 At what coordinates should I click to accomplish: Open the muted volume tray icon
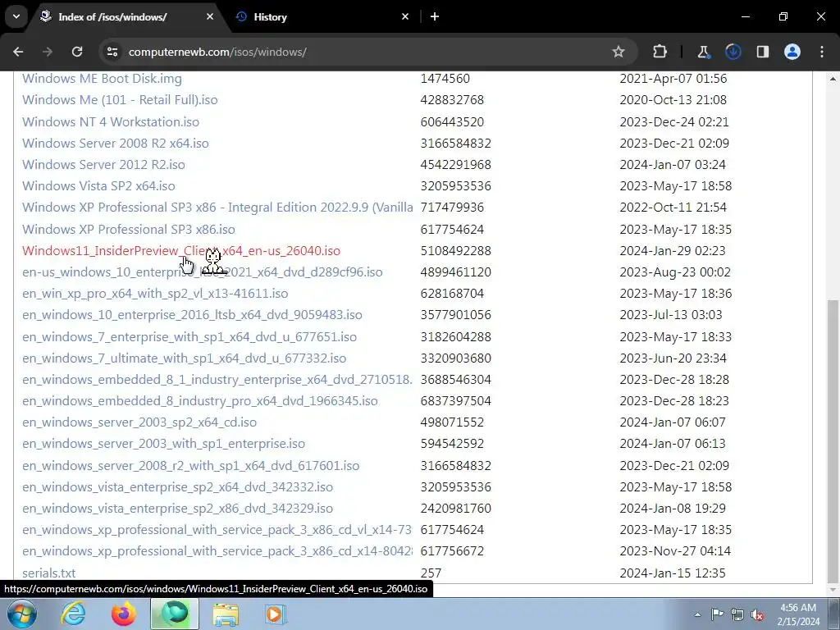pos(757,614)
